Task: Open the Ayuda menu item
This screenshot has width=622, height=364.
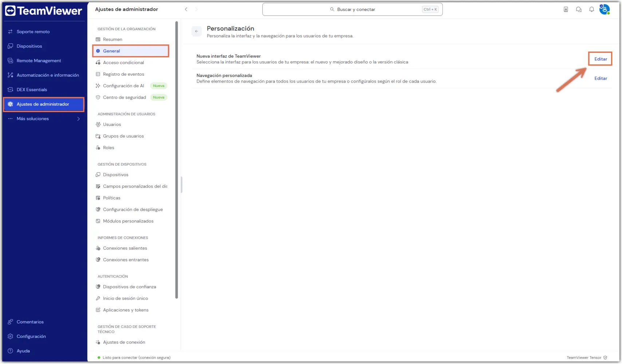Action: point(44,351)
